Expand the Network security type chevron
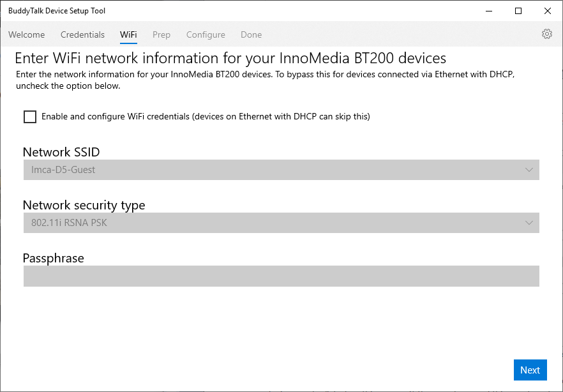 click(x=529, y=223)
